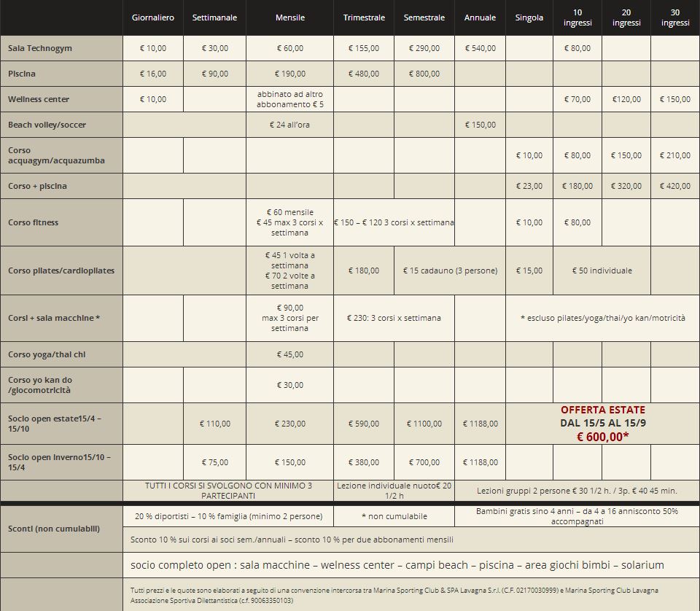Click the € 420,00 Corso + piscina price

(674, 186)
